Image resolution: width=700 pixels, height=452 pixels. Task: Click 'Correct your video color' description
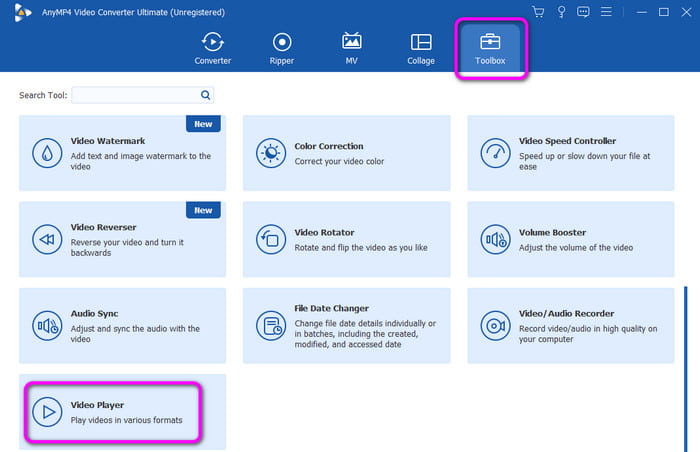(339, 161)
